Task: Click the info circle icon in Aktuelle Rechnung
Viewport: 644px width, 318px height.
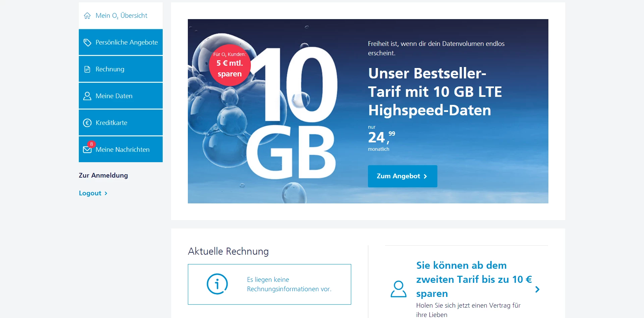Action: click(217, 284)
